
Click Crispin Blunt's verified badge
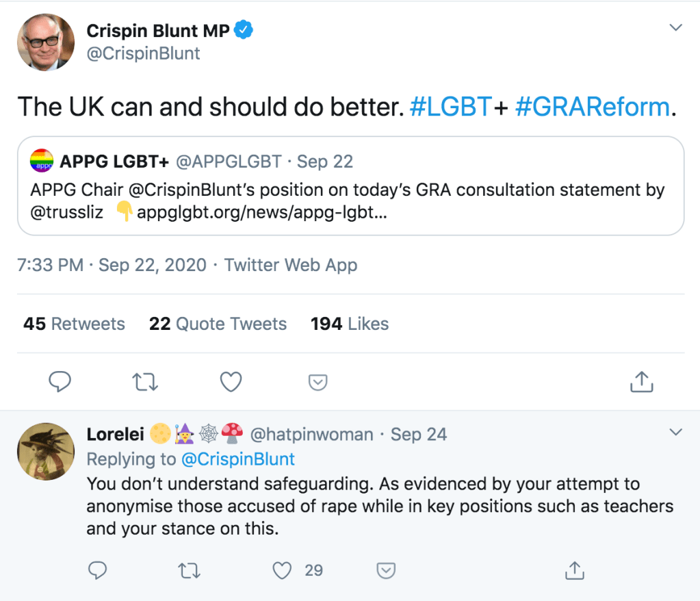244,30
